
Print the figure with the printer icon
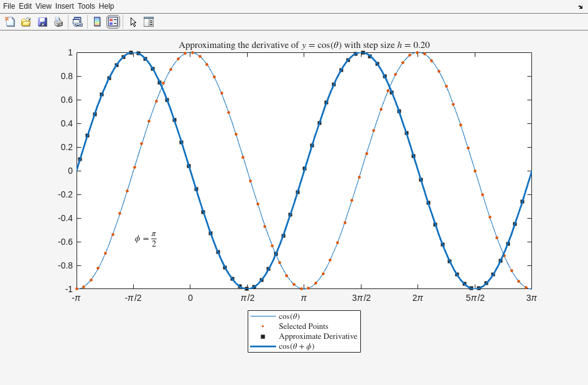coord(58,22)
